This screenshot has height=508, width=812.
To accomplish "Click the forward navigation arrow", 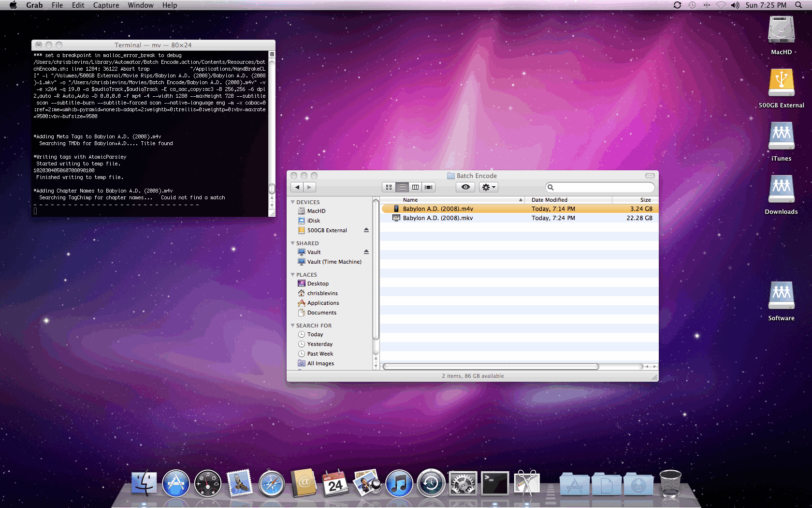I will pyautogui.click(x=309, y=187).
